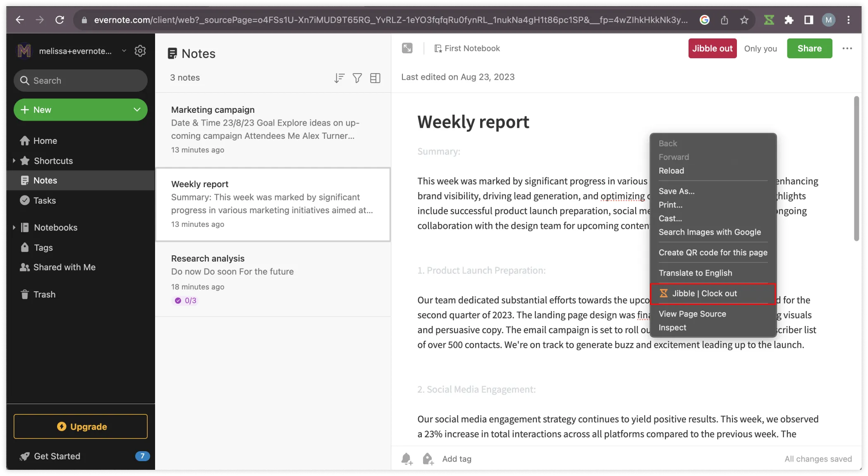
Task: Open the note's more actions ellipsis
Action: click(847, 48)
